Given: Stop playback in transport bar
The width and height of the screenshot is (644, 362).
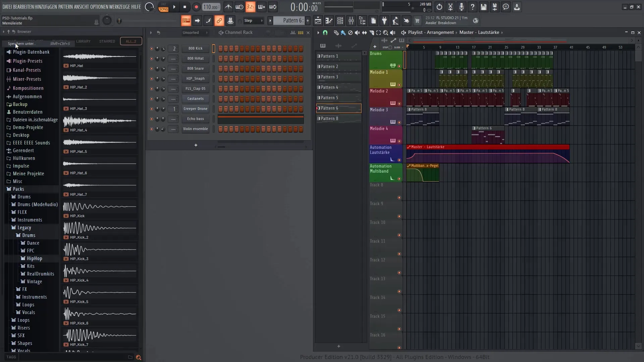Looking at the screenshot, I should [185, 7].
